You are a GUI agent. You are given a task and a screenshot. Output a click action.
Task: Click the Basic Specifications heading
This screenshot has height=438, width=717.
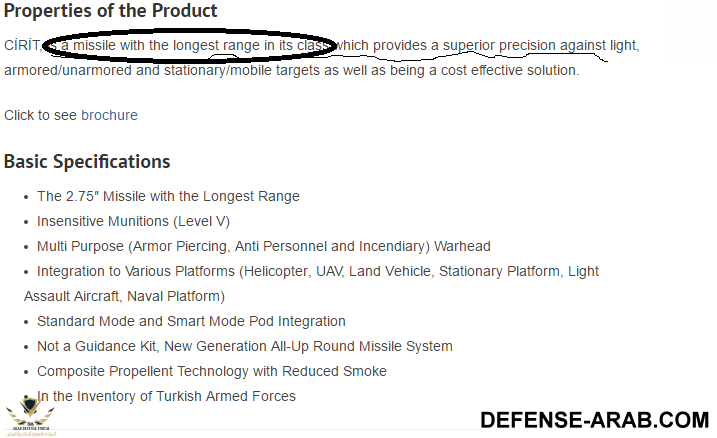click(87, 162)
